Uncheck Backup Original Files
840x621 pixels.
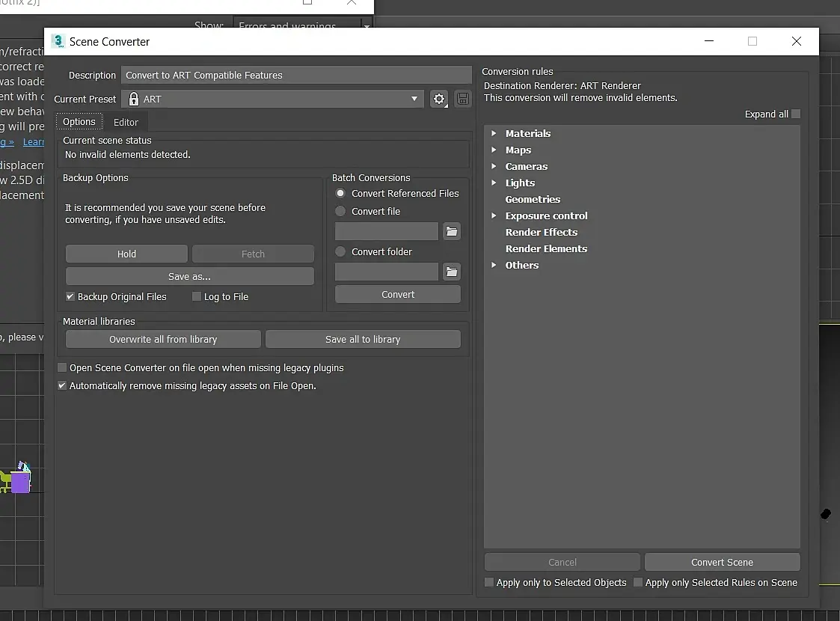pos(70,296)
